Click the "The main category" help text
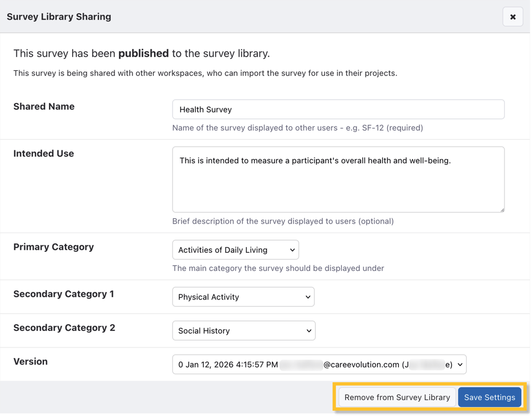This screenshot has width=532, height=416. pos(278,268)
